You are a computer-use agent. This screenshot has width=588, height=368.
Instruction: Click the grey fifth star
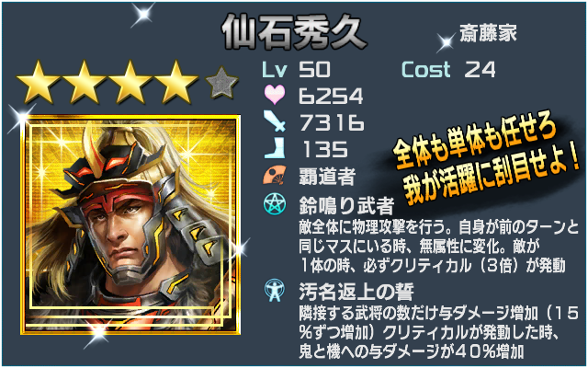(x=222, y=83)
